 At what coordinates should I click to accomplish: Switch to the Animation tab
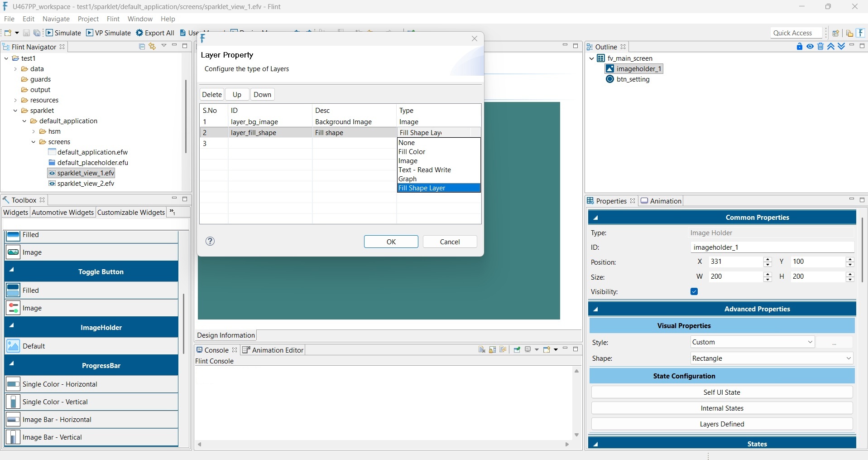pos(661,201)
